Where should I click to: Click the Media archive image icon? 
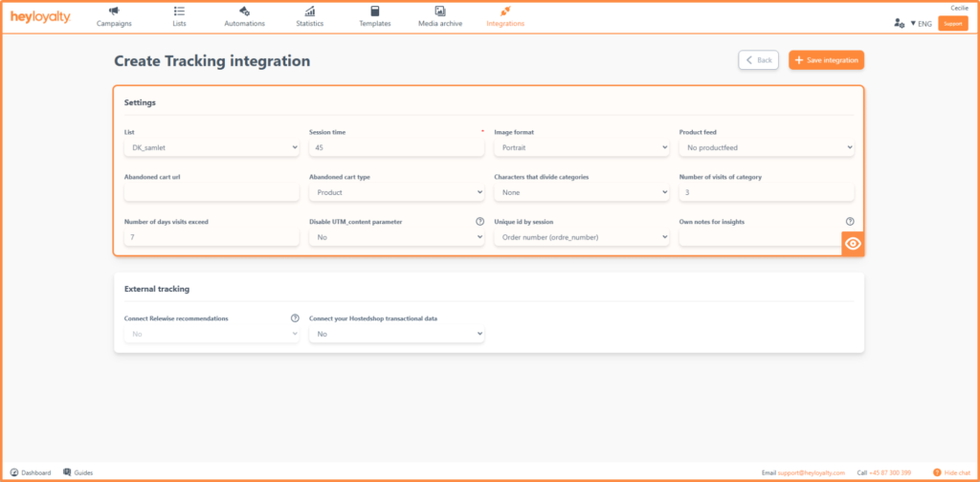(440, 11)
